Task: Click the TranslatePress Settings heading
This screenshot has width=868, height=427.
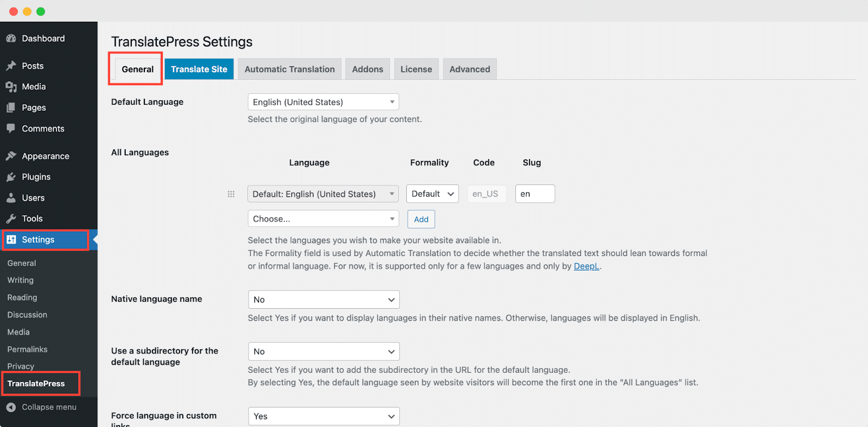Action: pyautogui.click(x=182, y=42)
